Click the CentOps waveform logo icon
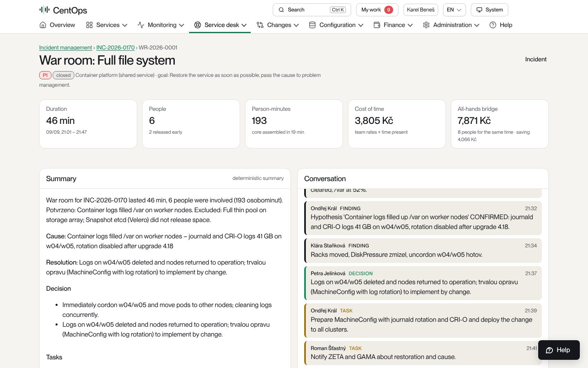This screenshot has width=588, height=368. coord(45,10)
